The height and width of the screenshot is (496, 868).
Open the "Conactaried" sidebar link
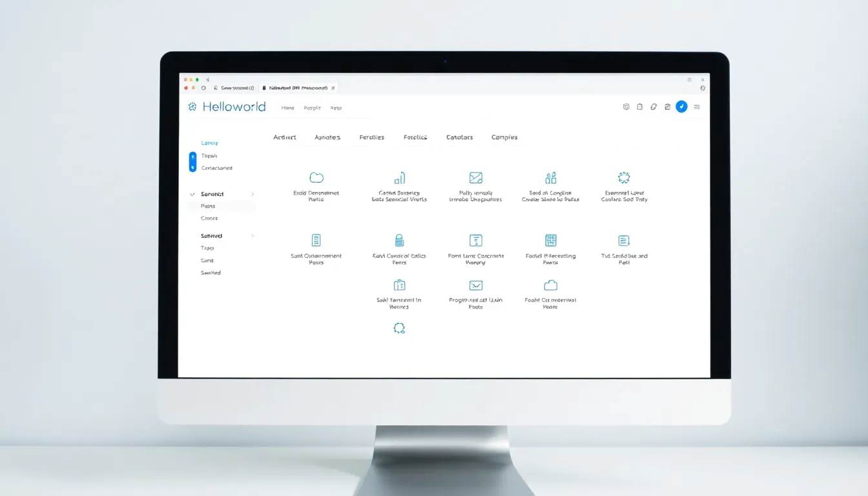coord(216,168)
